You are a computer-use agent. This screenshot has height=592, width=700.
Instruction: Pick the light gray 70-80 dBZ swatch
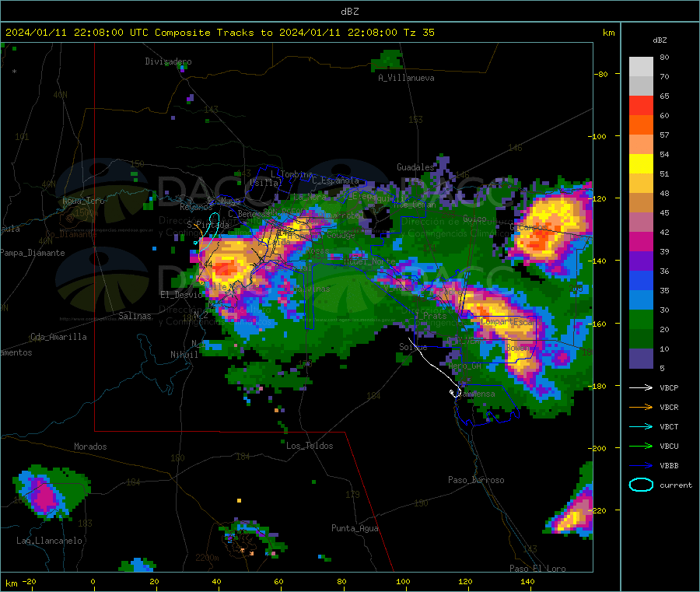point(641,67)
